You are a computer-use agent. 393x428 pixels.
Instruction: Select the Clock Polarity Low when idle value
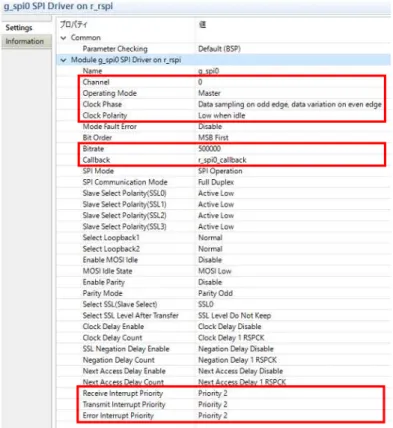point(222,116)
